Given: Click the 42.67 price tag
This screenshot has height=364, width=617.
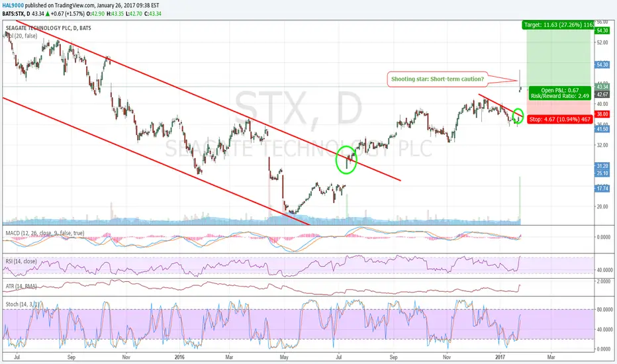Looking at the screenshot, I should coord(602,95).
